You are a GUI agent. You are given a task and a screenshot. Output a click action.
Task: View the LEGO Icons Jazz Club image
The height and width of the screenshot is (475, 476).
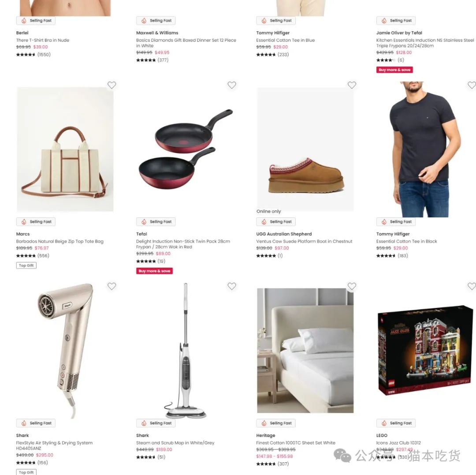coord(425,350)
